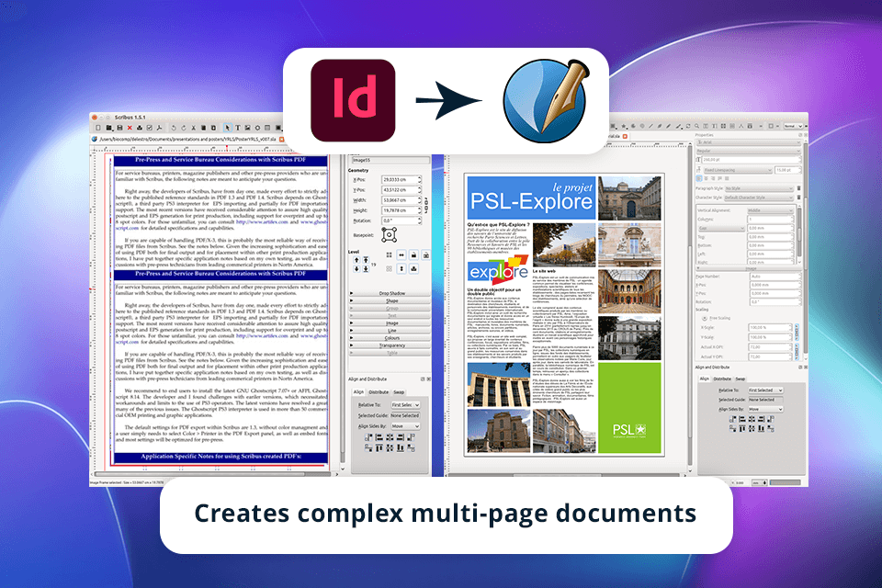Screen dimensions: 882x588
Task: Open Align Sides By dropdown in right window
Action: click(x=765, y=409)
